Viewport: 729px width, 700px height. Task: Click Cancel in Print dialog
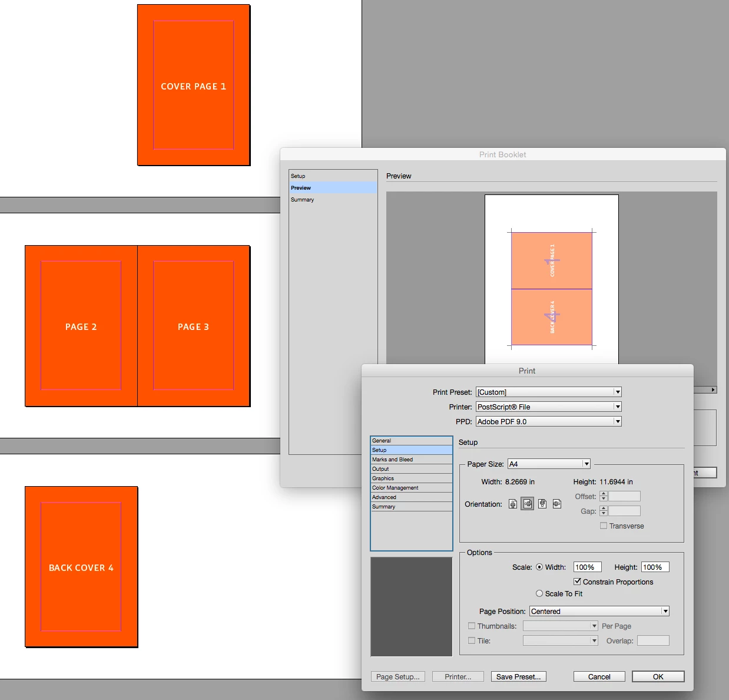(599, 676)
